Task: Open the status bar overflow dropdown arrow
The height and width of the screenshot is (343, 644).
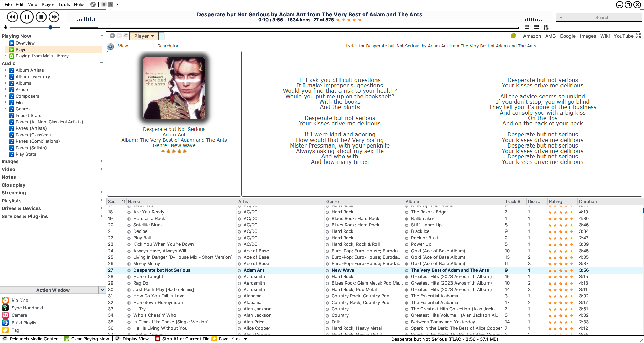Action: 245,339
